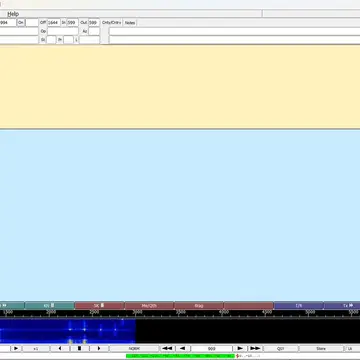Click the waterfall frequency counter field

212,348
